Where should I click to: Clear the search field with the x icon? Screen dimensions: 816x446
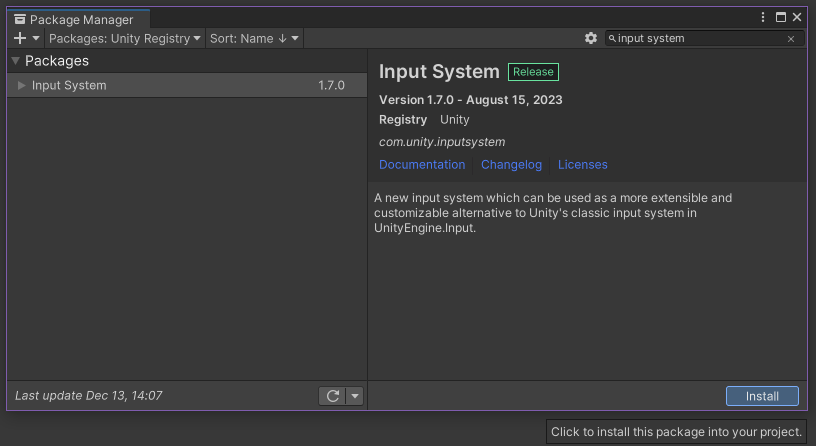[x=791, y=39]
